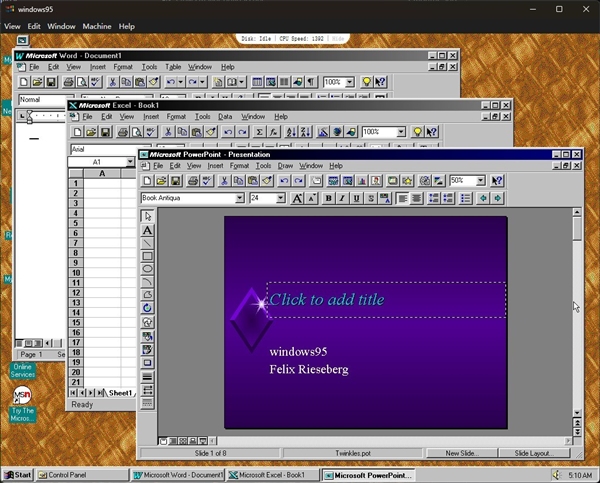This screenshot has width=600, height=483.
Task: Click the Slide Layout... button
Action: click(x=534, y=453)
